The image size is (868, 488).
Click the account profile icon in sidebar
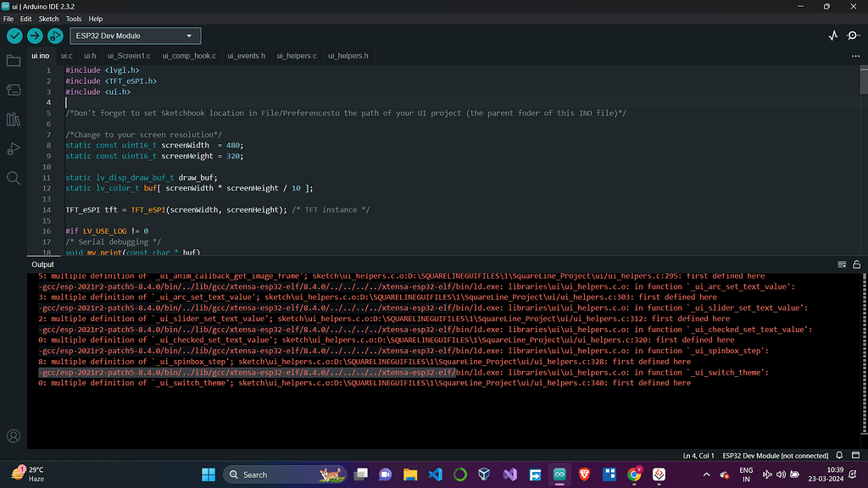(14, 436)
